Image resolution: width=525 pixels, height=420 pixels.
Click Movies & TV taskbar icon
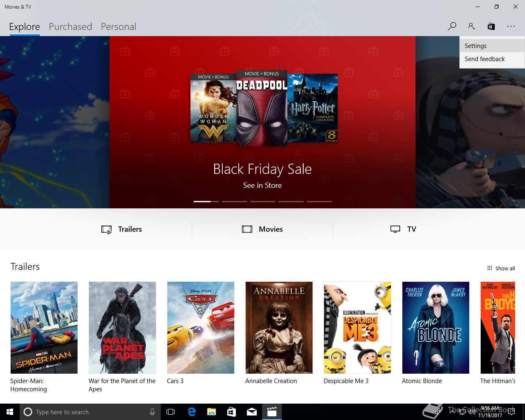point(272,412)
